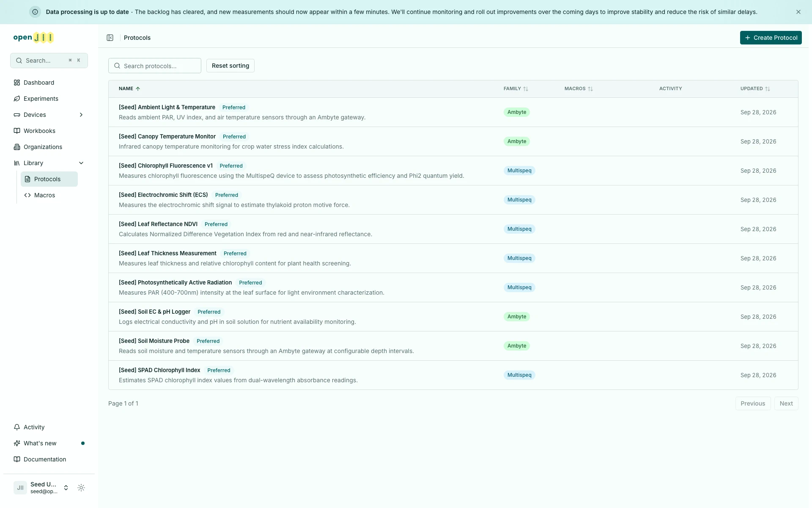Click Ambyte badge in Soil Moisture Probe row
The height and width of the screenshot is (508, 812).
point(517,346)
